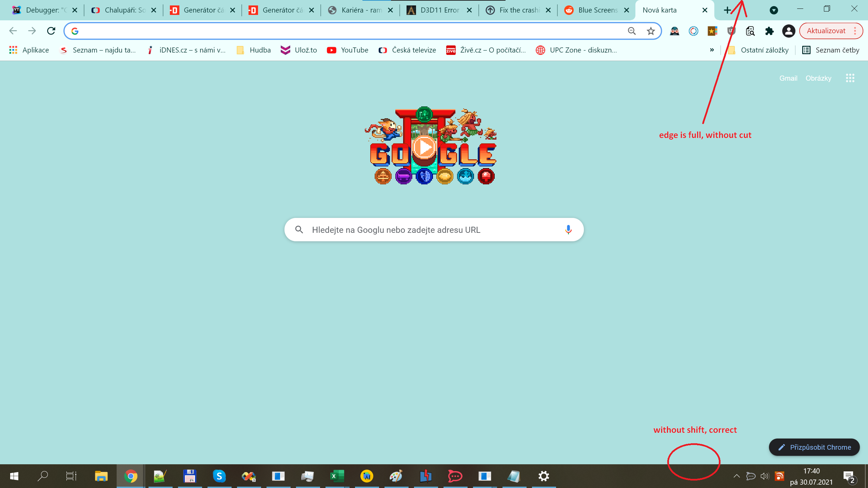Open the Gmail link
Viewport: 868px width, 488px height.
(x=788, y=78)
